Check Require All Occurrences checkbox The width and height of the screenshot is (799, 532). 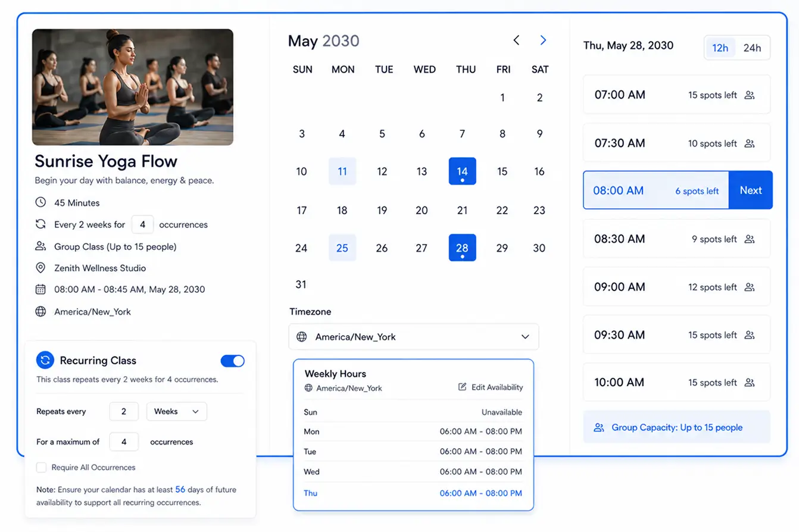point(41,467)
